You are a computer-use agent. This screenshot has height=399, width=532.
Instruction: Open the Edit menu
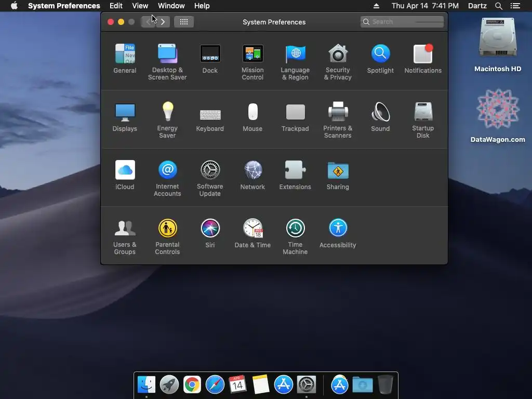point(116,6)
